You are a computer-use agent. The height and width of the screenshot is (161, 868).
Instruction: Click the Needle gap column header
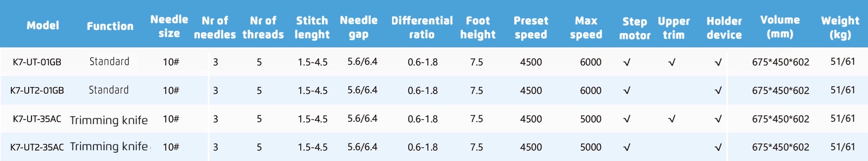[359, 27]
